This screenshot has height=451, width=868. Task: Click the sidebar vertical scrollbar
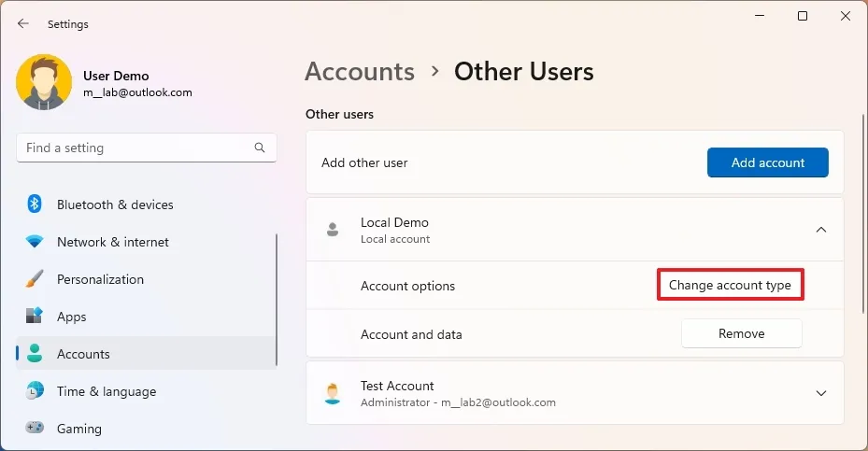(277, 299)
